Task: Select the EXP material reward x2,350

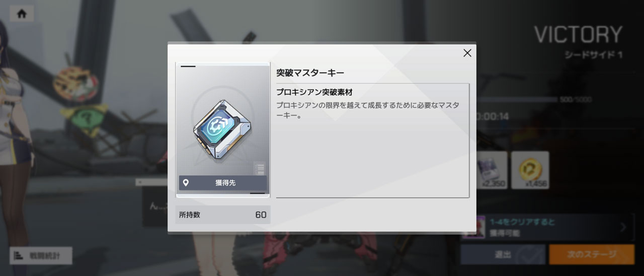Action: click(492, 170)
